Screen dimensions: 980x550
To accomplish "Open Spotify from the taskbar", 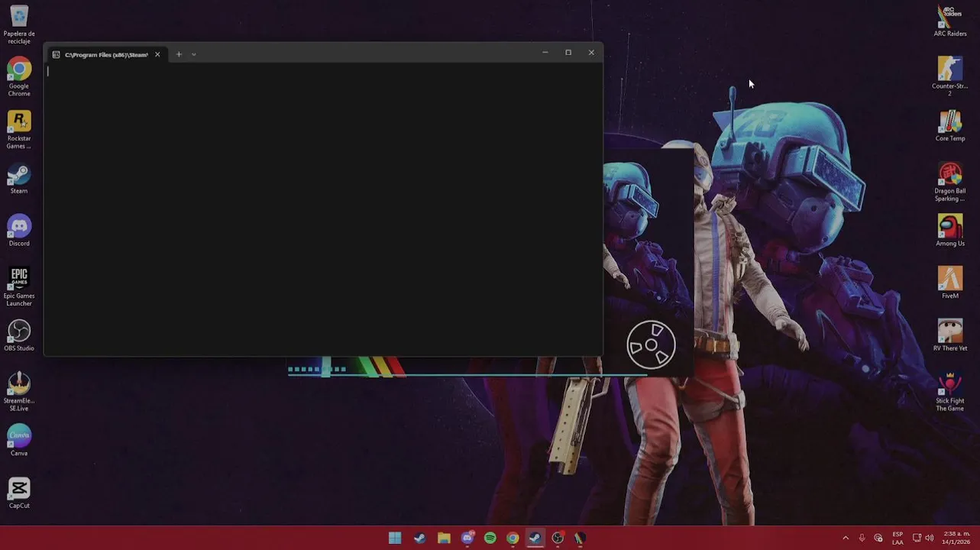I will pyautogui.click(x=490, y=538).
